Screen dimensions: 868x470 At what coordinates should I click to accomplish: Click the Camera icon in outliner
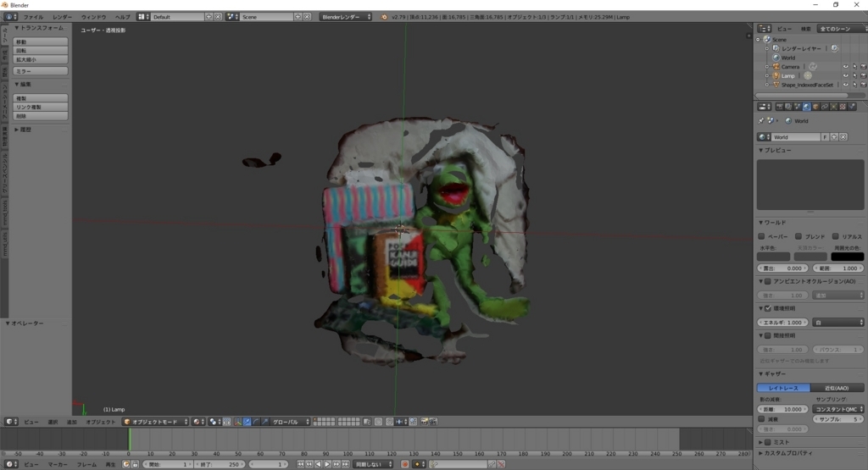(775, 66)
